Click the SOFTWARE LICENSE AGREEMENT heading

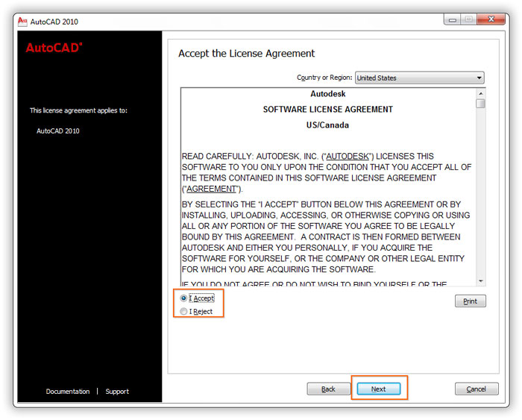328,109
